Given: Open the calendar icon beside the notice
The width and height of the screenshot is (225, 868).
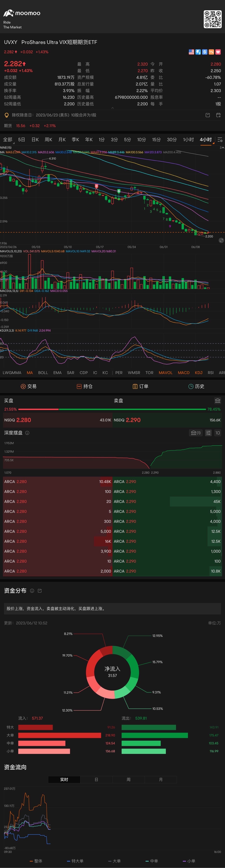Looking at the screenshot, I should click(x=218, y=115).
